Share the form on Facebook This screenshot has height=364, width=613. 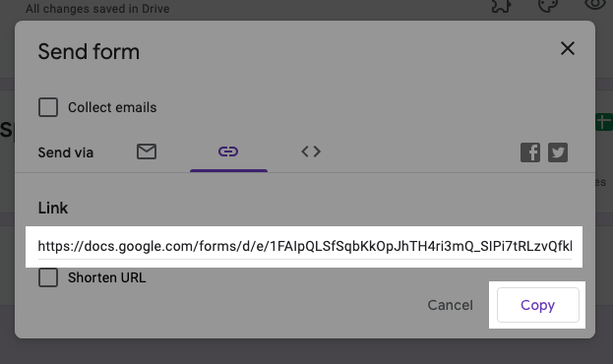click(x=530, y=152)
